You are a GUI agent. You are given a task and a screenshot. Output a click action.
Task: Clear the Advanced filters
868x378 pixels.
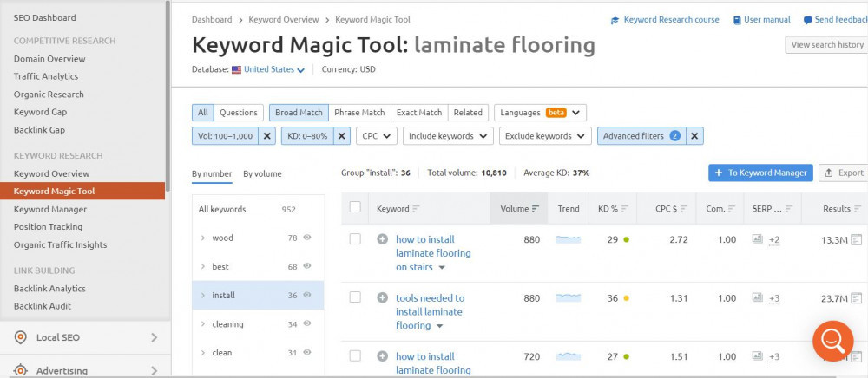pyautogui.click(x=694, y=136)
